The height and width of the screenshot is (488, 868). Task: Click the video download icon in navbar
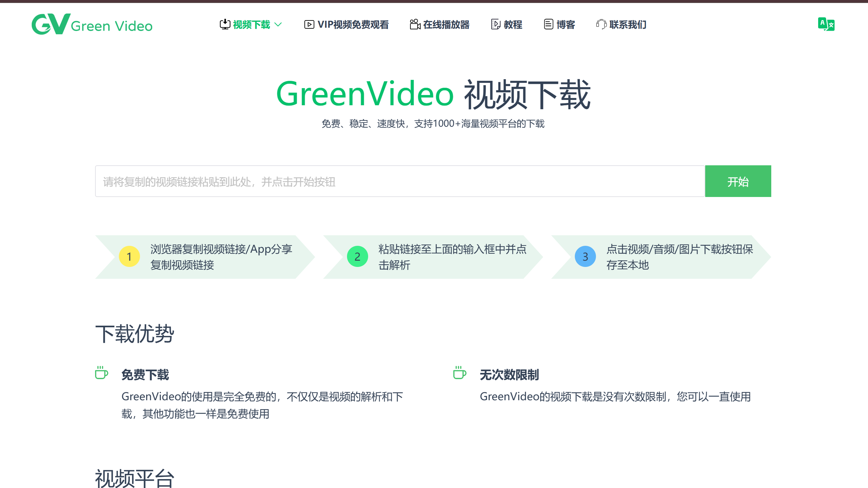[x=225, y=24]
